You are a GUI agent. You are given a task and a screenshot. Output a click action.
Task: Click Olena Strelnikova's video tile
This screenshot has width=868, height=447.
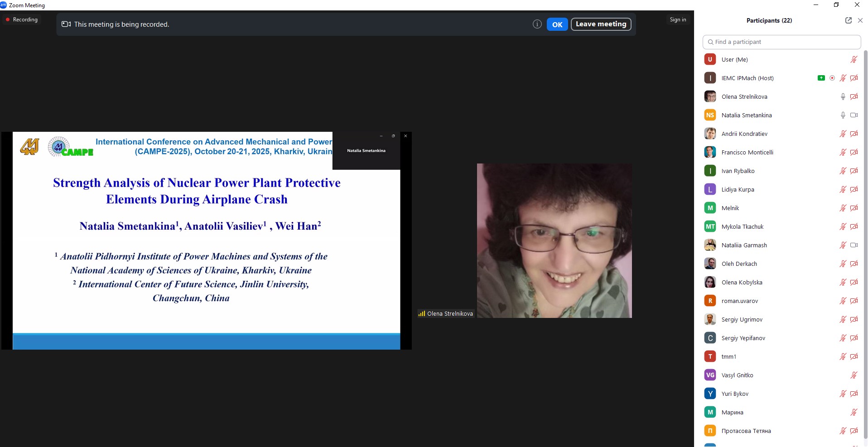click(x=554, y=240)
